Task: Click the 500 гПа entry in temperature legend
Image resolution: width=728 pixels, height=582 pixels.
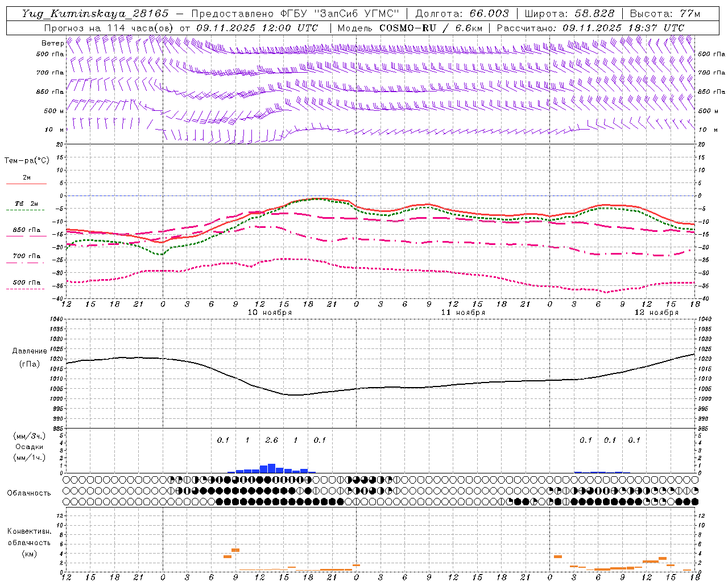Action: coord(27,282)
